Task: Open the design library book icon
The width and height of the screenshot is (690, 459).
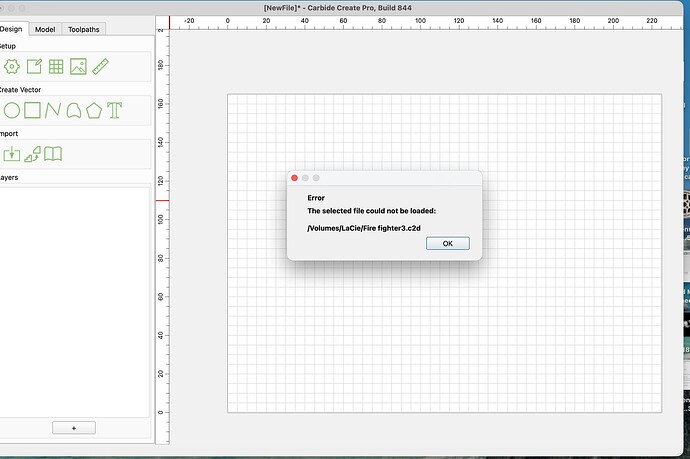Action: pyautogui.click(x=53, y=154)
